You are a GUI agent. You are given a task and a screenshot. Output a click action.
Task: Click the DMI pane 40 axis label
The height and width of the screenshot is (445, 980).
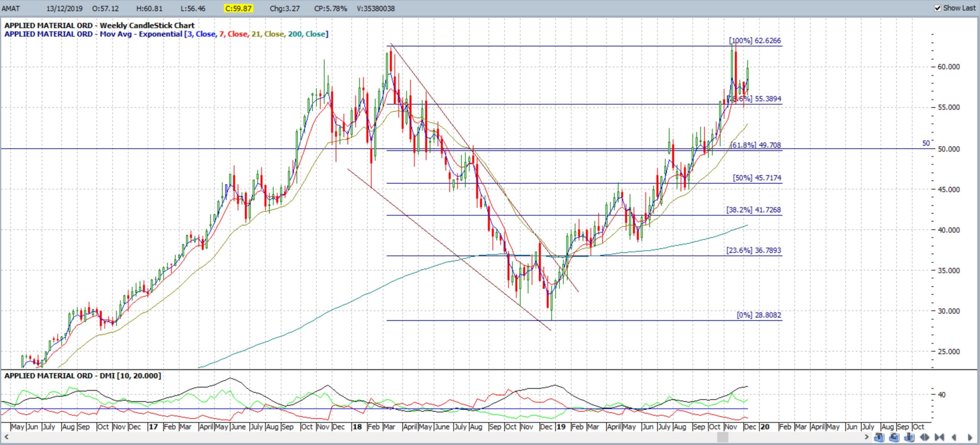coord(941,394)
